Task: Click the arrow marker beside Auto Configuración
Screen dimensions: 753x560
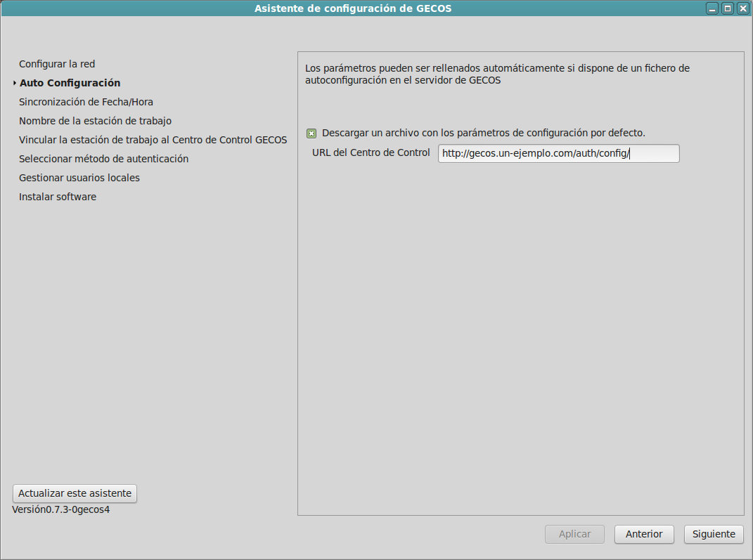Action: coord(14,83)
